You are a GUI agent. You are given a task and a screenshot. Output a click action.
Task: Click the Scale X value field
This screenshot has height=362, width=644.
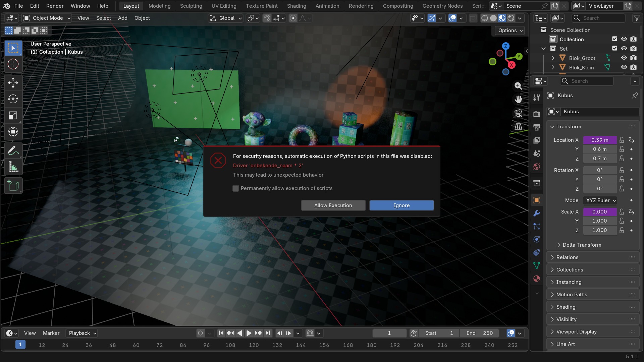click(600, 212)
